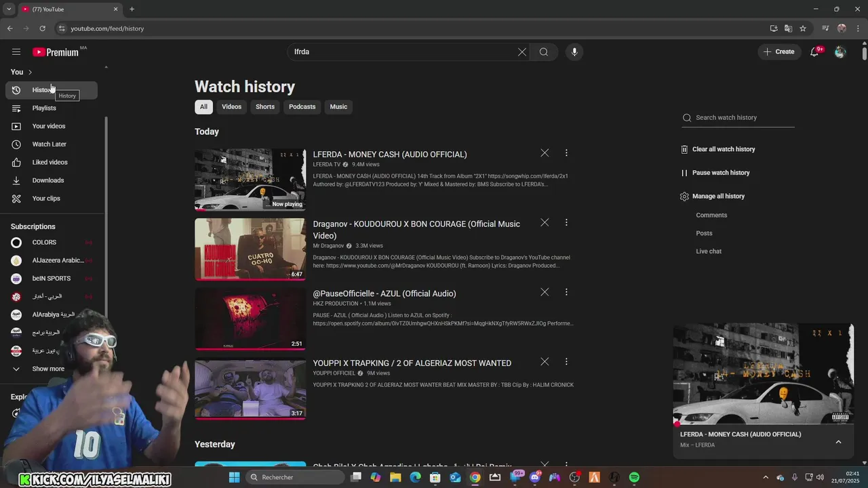The width and height of the screenshot is (868, 488).
Task: Click the search magnifier button
Action: click(x=544, y=52)
